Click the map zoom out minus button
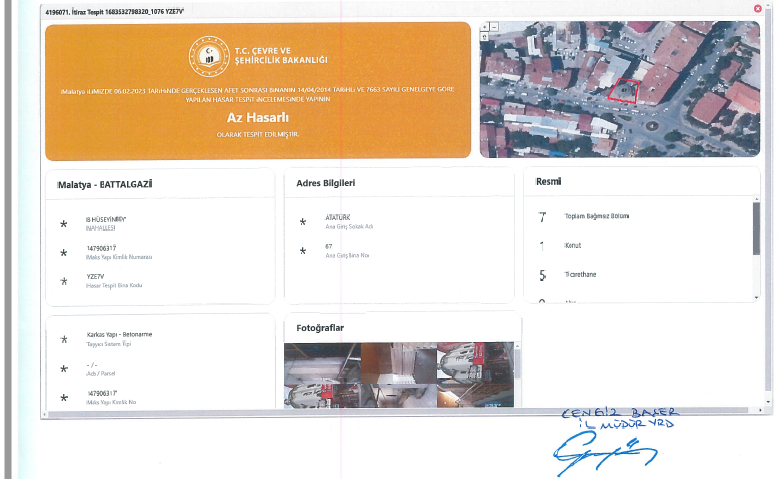This screenshot has height=479, width=779. [493, 27]
